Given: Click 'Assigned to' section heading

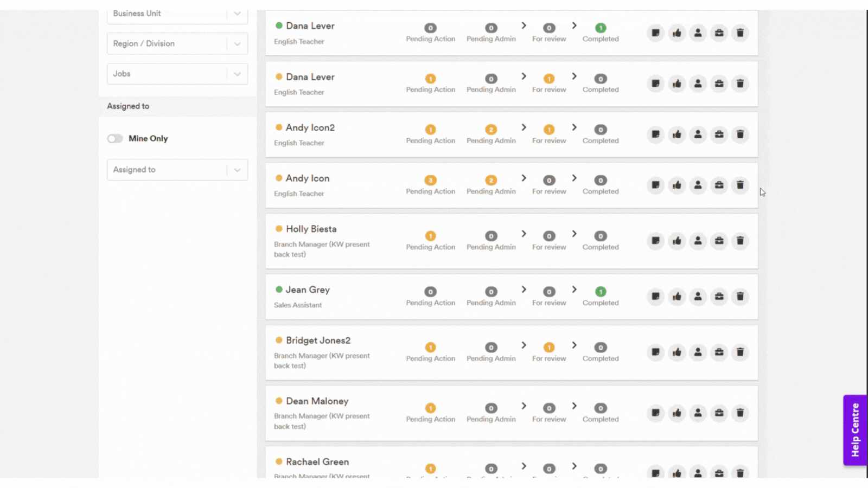Looking at the screenshot, I should (128, 106).
